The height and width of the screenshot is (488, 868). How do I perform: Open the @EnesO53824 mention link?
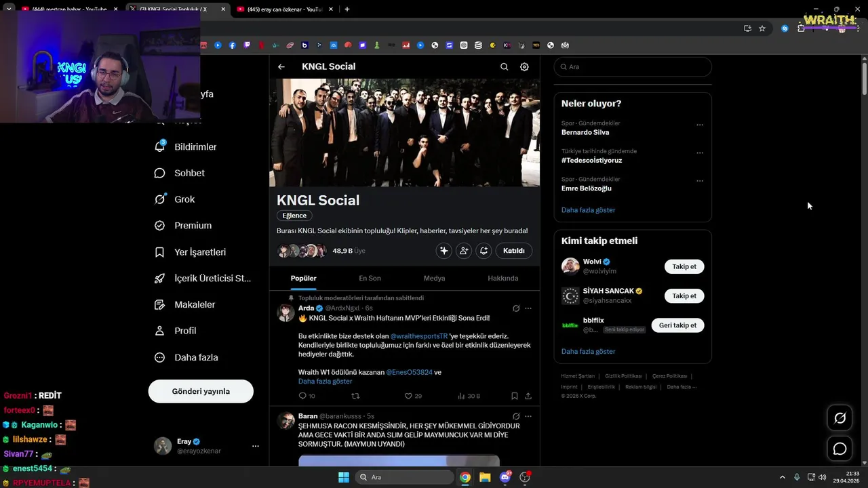pos(409,372)
